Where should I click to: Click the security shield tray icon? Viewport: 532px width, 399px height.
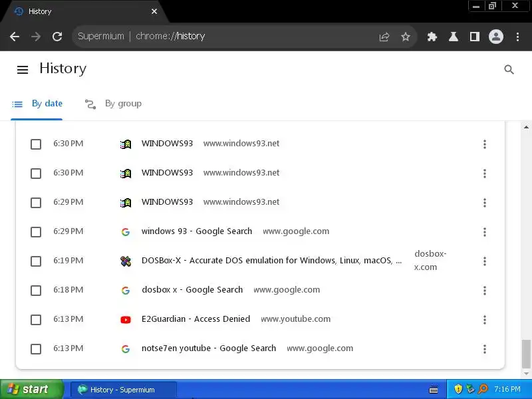point(458,389)
